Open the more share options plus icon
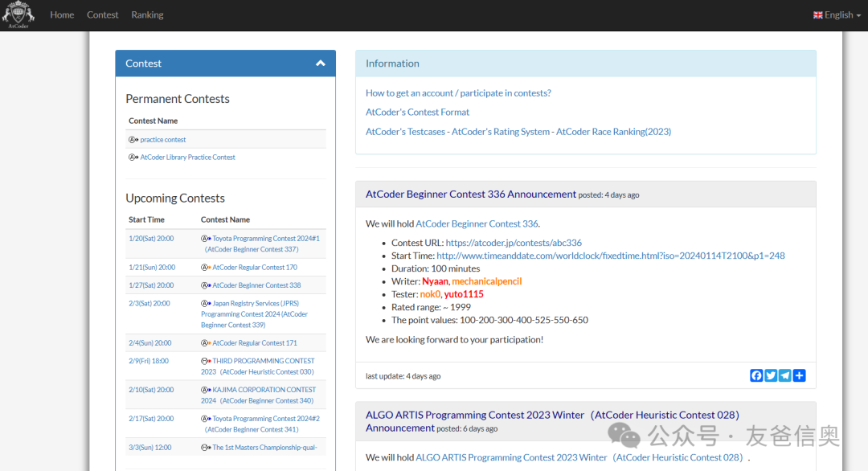Image resolution: width=868 pixels, height=471 pixels. [800, 376]
